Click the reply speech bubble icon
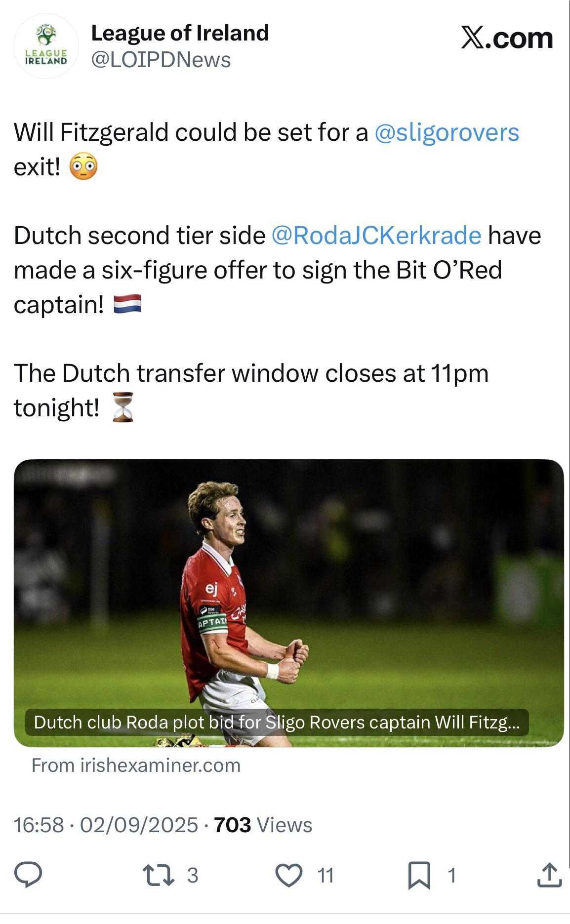 click(x=28, y=875)
